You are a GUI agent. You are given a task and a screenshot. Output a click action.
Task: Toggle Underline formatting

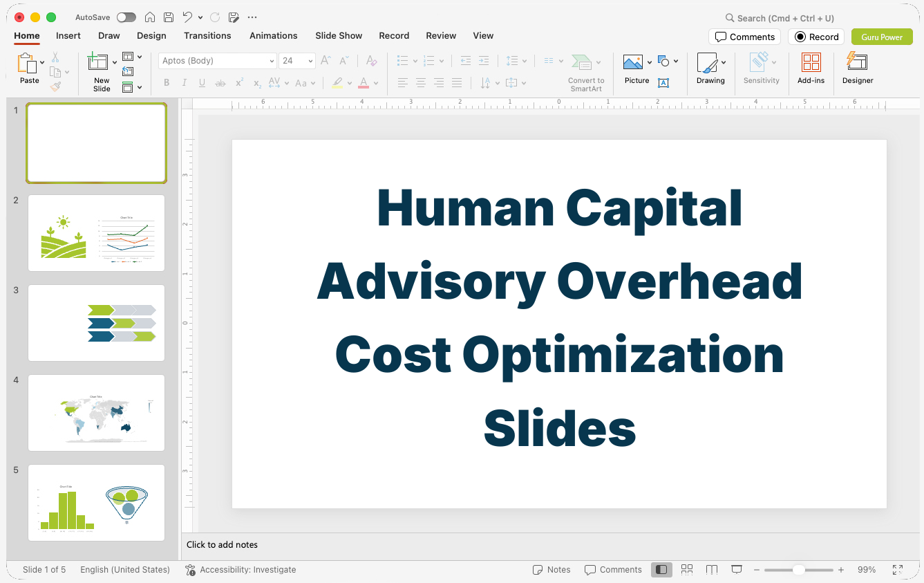coord(202,83)
